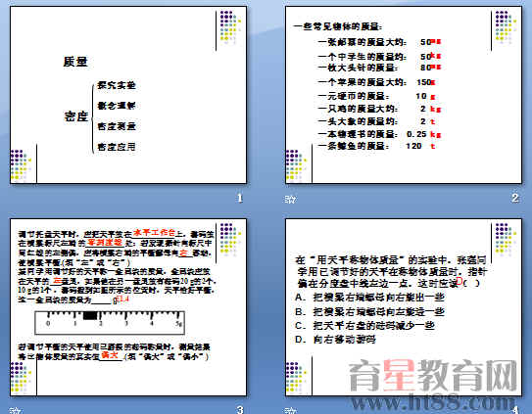Click the 一头大象的质量 line on slide 2
Image resolution: width=532 pixels, height=414 pixels.
pos(376,121)
